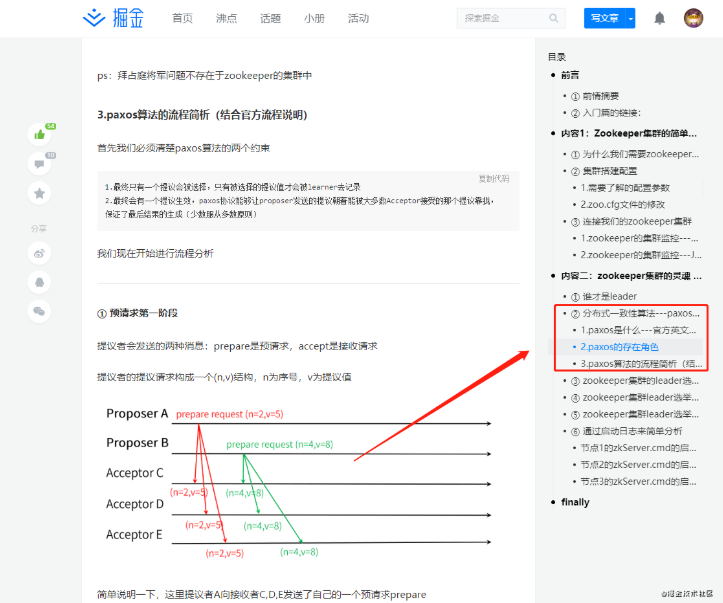Jump to ② 集群搭建配置 section
The image size is (723, 603).
604,171
